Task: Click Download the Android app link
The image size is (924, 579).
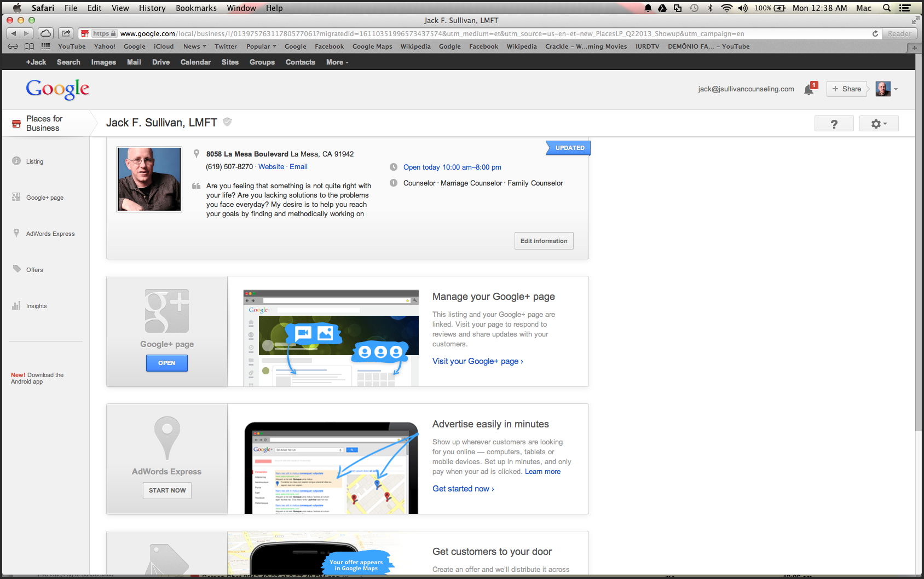Action: (x=37, y=378)
